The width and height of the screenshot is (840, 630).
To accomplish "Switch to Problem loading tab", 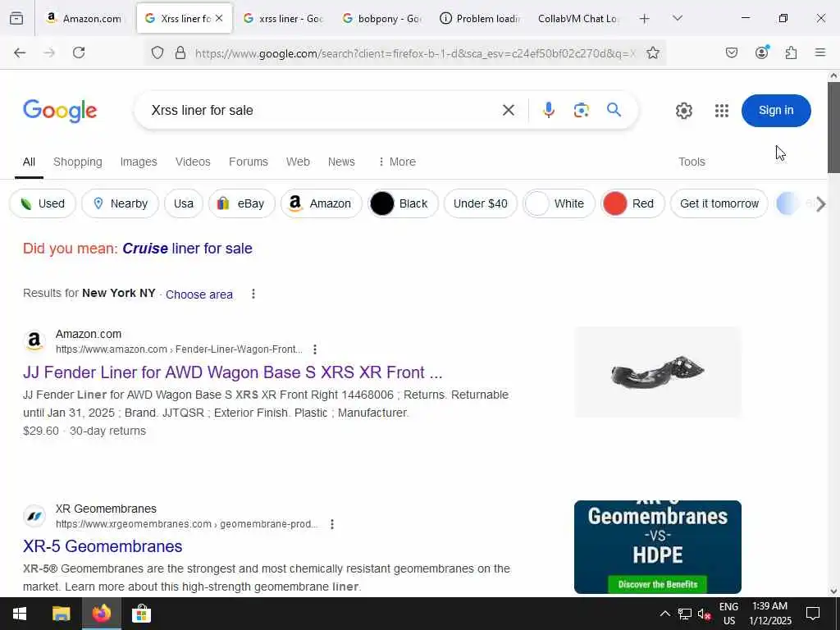I will click(480, 18).
